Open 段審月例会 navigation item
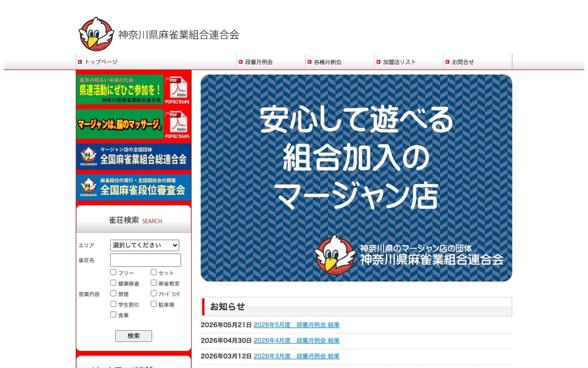 (259, 62)
